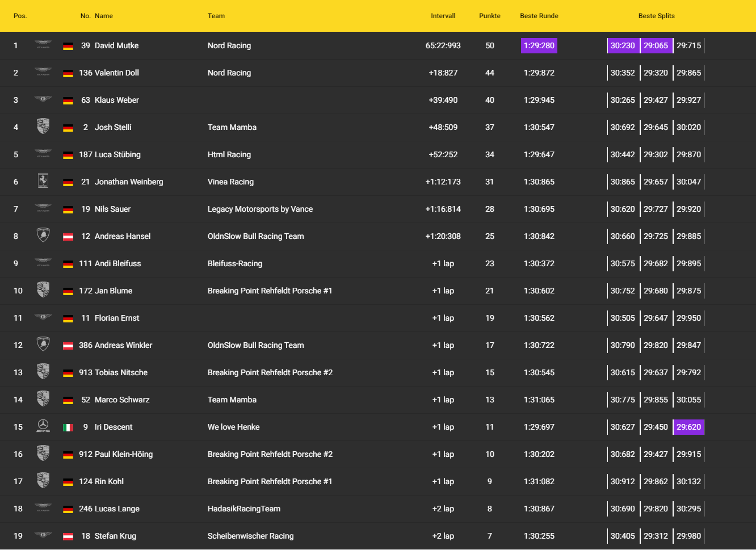Click the Ferrari logo beside Jonathan Weinberg
Viewport: 756px width, 550px height.
tap(43, 182)
